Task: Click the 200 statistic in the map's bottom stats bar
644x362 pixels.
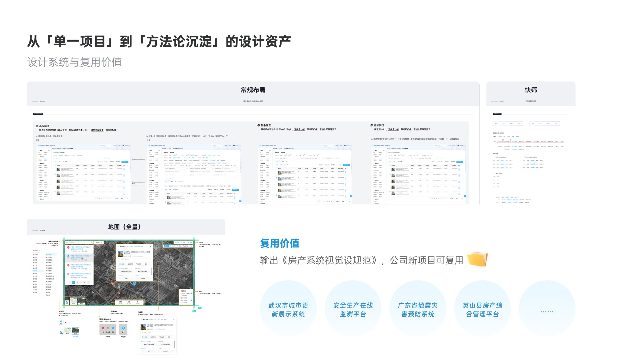Action: (x=121, y=302)
